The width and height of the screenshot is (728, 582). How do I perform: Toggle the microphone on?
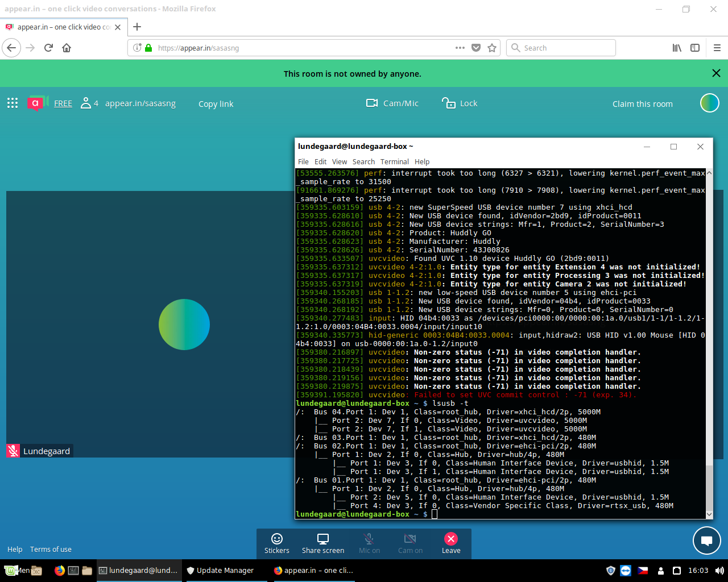(369, 544)
